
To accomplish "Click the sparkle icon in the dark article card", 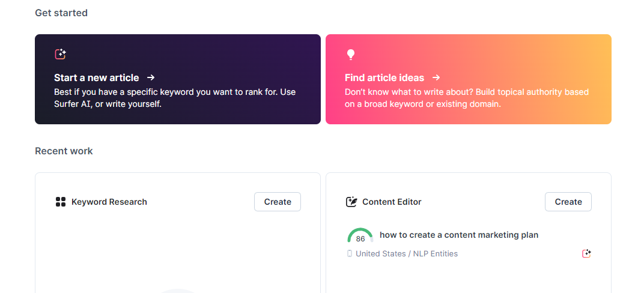I will pos(60,54).
